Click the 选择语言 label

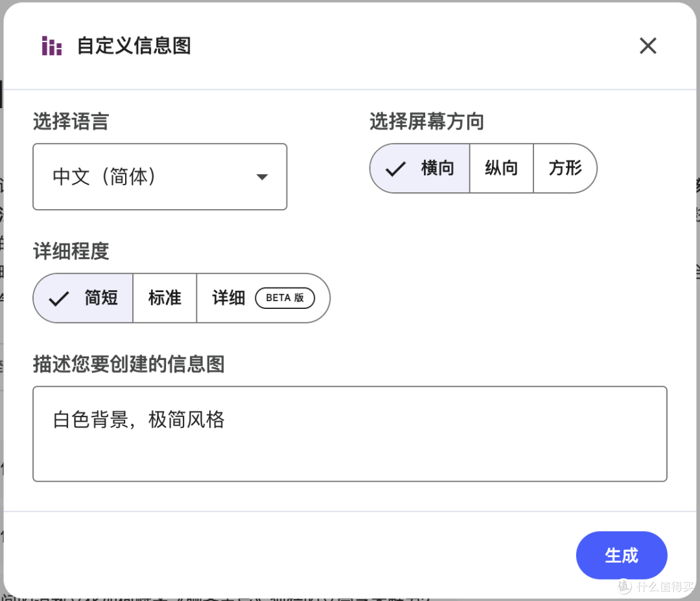coord(71,121)
